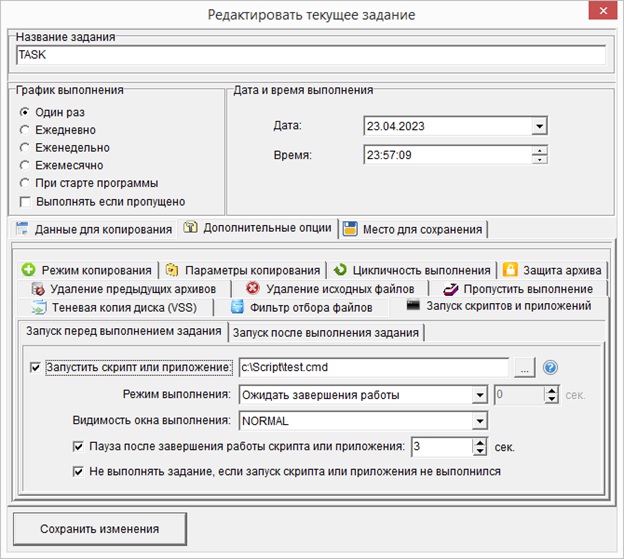
Task: Decrease the pause seconds value
Action: [480, 451]
